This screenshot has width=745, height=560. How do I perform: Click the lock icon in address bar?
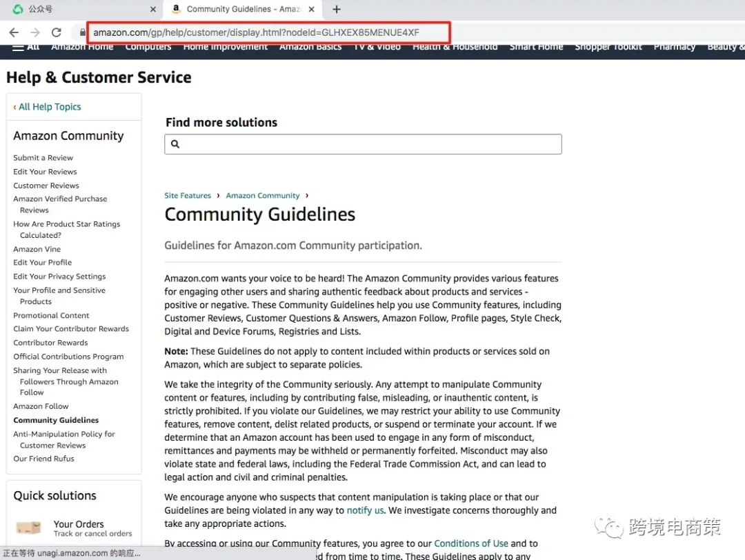(x=83, y=32)
